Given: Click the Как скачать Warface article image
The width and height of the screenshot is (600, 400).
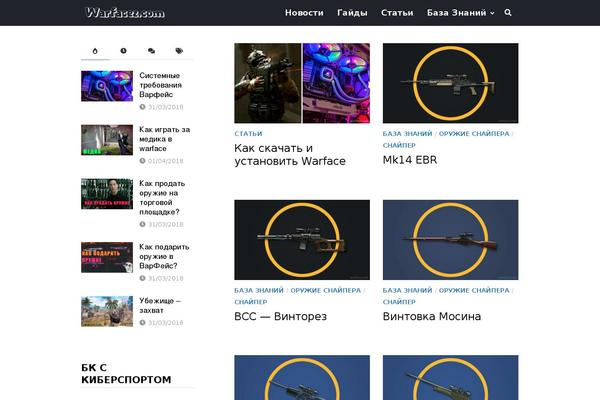Looking at the screenshot, I should pyautogui.click(x=302, y=83).
